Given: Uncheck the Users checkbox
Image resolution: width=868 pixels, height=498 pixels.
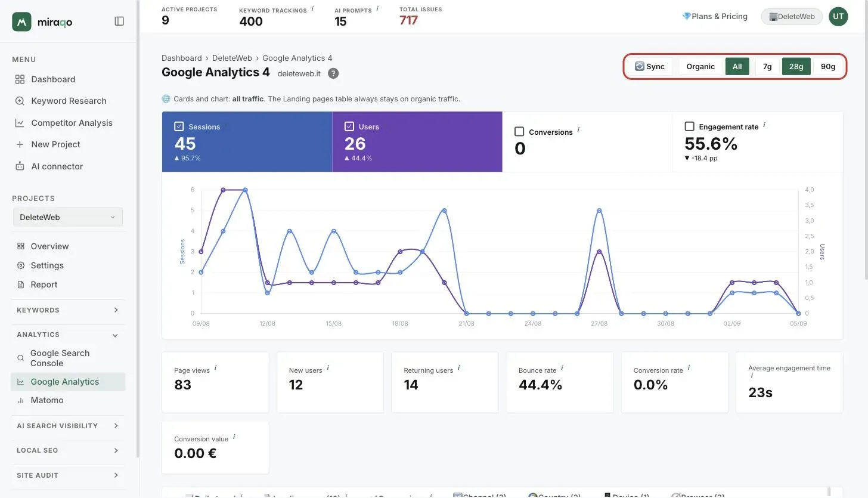Looking at the screenshot, I should click(349, 126).
